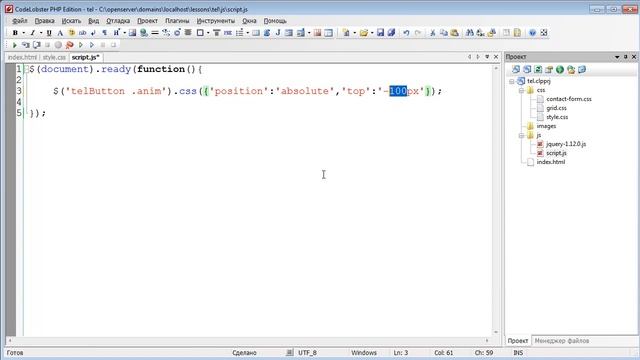Open the Искать menu

(71, 21)
